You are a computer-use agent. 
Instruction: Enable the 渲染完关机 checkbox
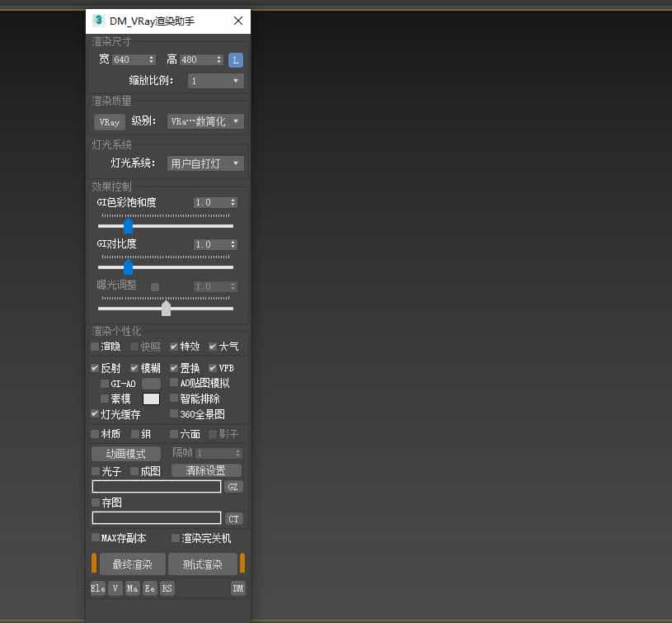175,538
